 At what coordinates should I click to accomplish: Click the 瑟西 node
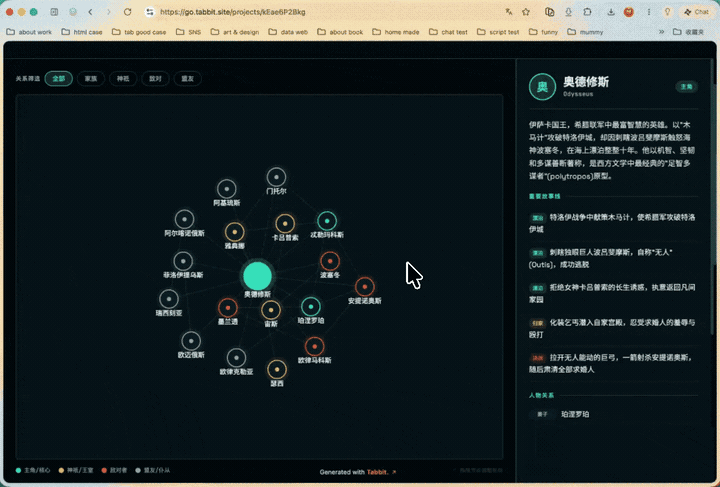(x=277, y=369)
